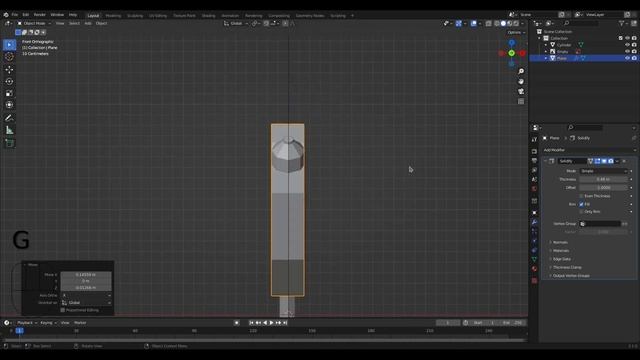
Task: Expand the Materials subpanel
Action: 560,251
